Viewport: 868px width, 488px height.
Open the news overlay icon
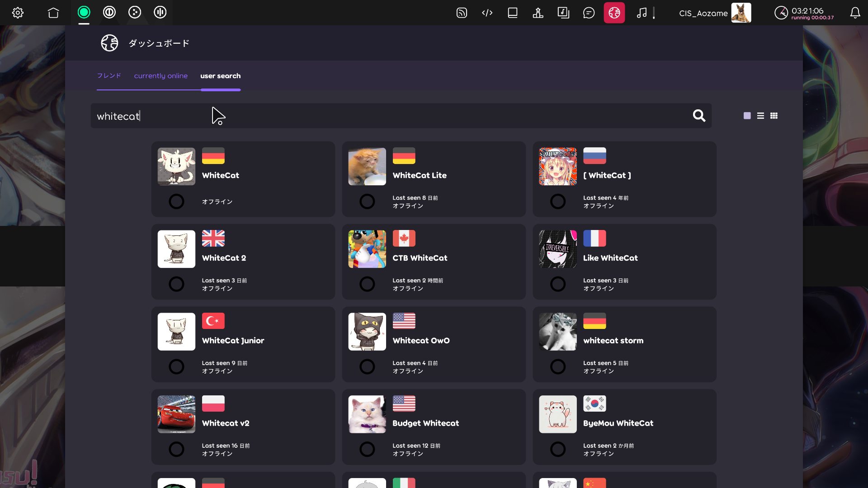pos(462,13)
